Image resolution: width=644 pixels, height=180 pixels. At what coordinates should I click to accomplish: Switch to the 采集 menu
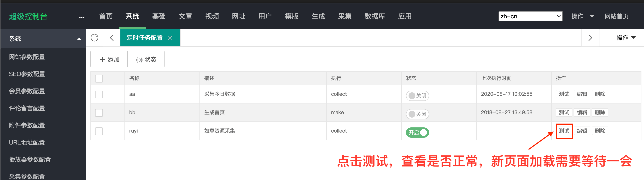(345, 16)
